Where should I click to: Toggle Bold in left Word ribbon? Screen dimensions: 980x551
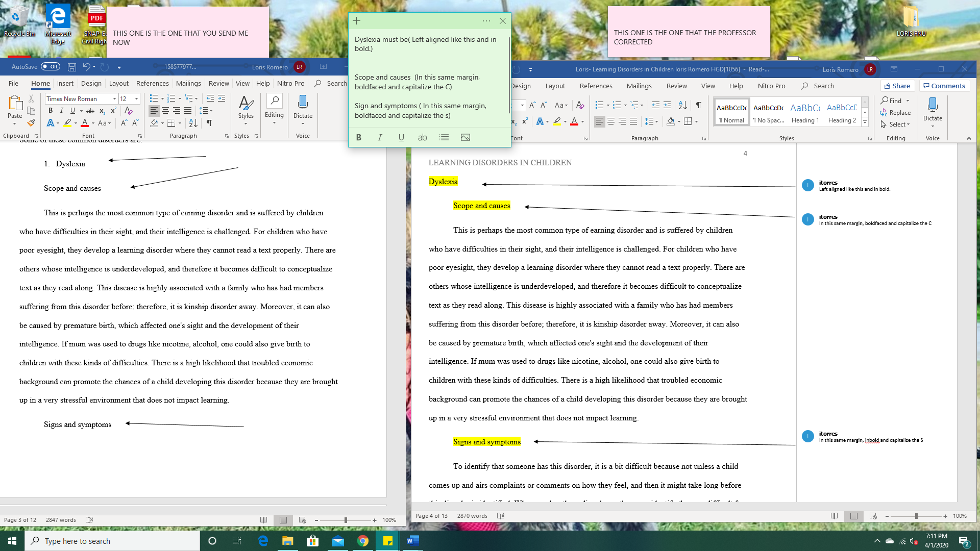51,111
